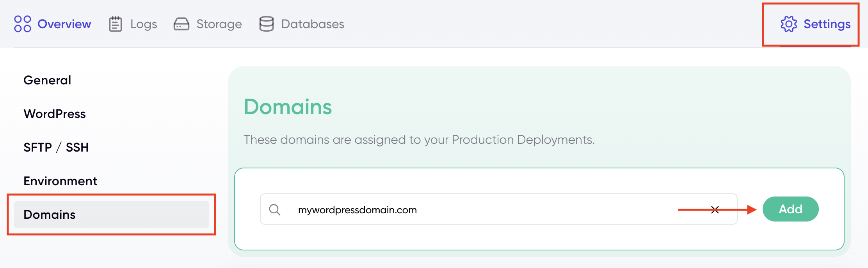Select WordPress in the settings sidebar

(x=55, y=114)
